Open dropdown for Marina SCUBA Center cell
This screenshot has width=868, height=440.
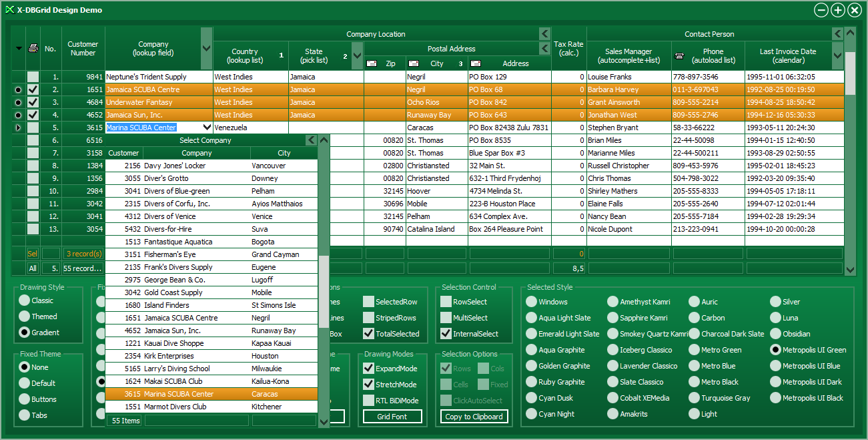pyautogui.click(x=207, y=128)
